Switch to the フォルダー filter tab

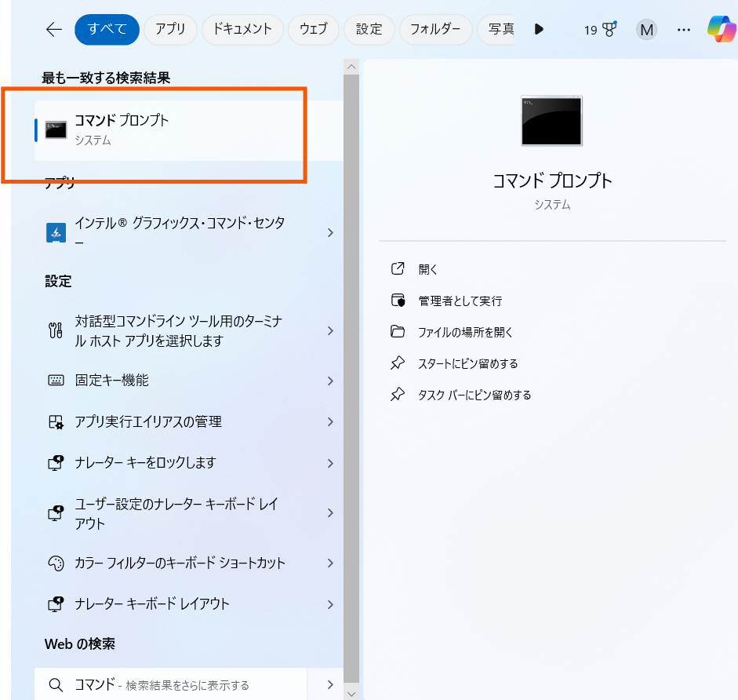click(435, 30)
